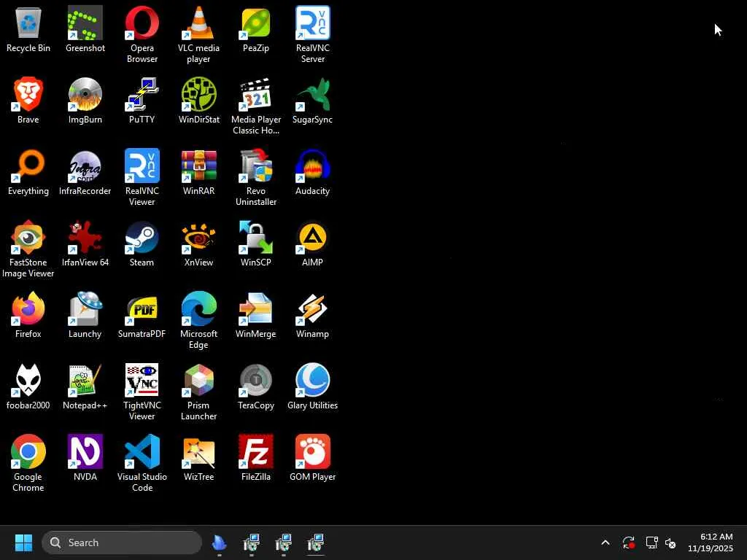The width and height of the screenshot is (747, 560).
Task: Select the WizTree icon
Action: point(198,458)
